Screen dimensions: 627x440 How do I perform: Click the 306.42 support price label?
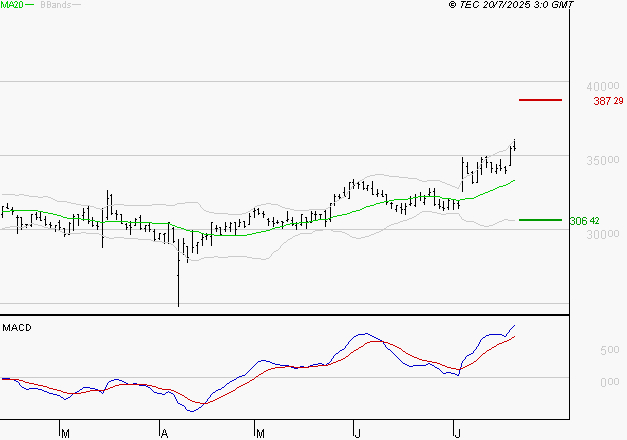pos(584,221)
